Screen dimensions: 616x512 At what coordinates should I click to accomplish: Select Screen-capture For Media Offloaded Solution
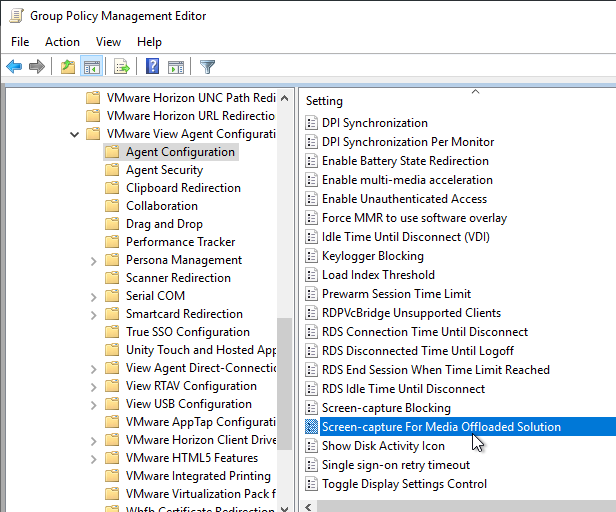[441, 427]
